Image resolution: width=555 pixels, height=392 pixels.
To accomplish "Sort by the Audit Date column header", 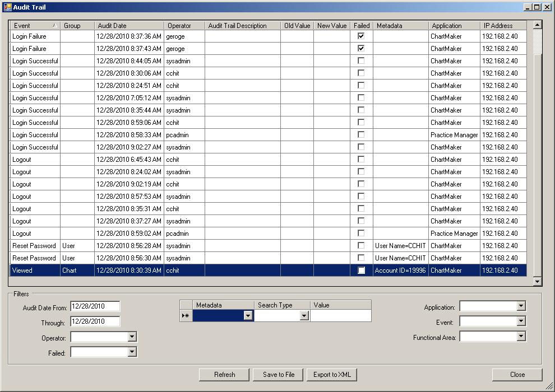I will click(x=129, y=26).
